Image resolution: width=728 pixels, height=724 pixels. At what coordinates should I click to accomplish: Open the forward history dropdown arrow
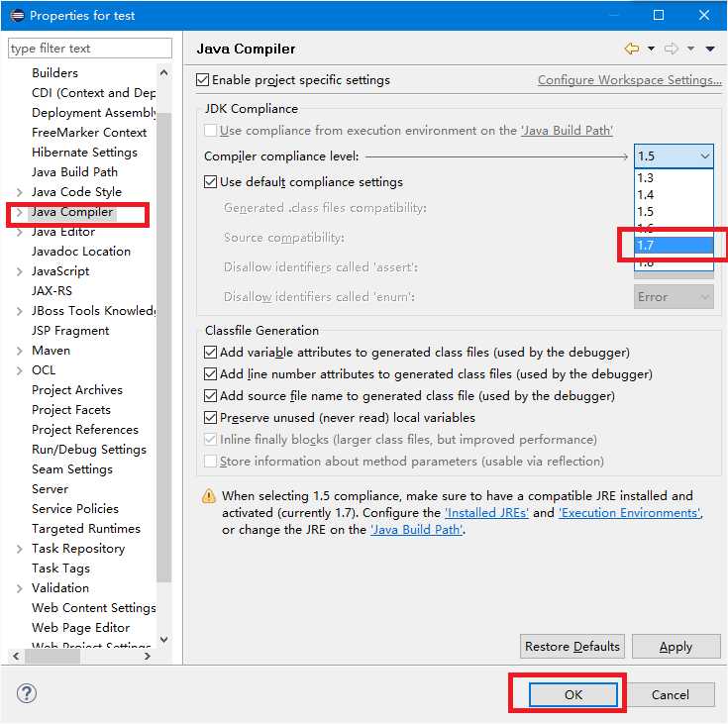tap(691, 49)
